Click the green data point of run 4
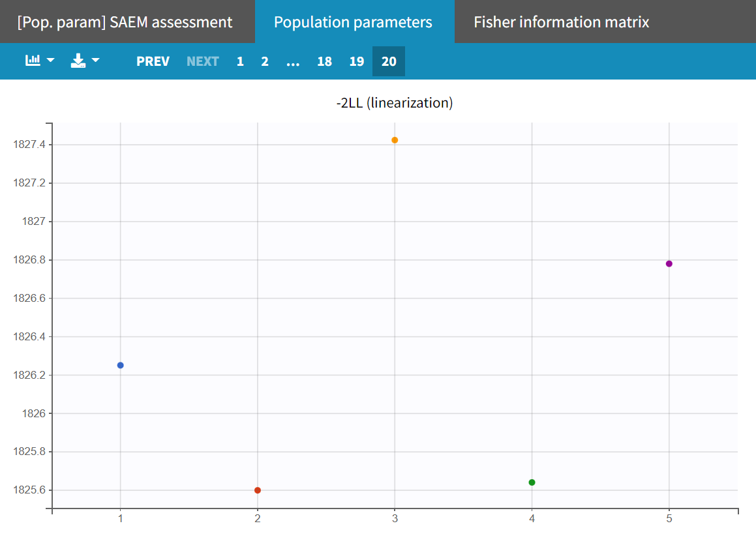The image size is (756, 545). (532, 482)
